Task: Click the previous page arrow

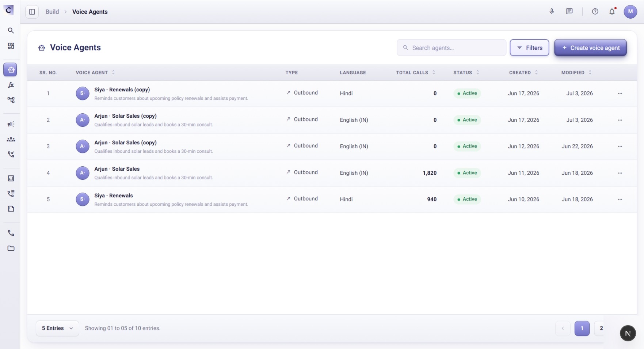Action: point(563,328)
